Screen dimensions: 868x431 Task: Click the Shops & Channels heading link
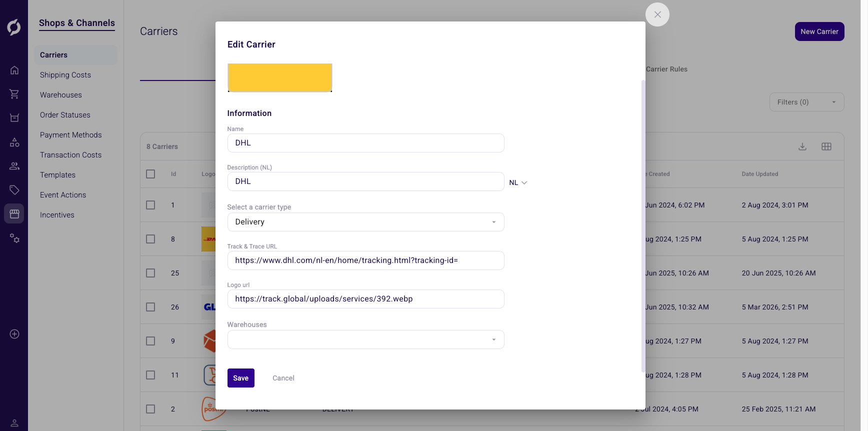point(77,23)
